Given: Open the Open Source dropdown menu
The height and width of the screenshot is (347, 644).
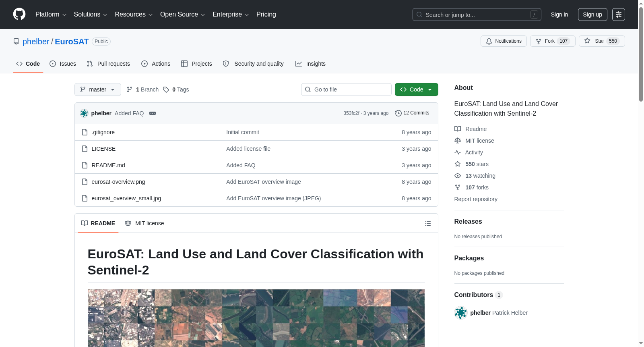Looking at the screenshot, I should (183, 15).
